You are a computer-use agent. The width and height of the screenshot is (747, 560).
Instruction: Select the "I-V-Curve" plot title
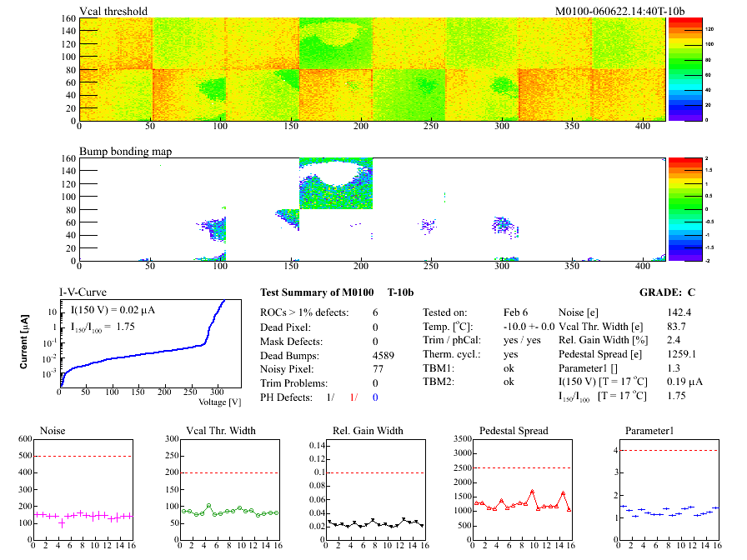83,292
